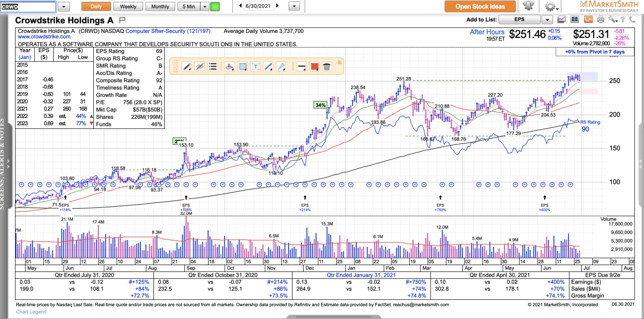Click the MarketSmith logo
This screenshot has width=644, height=319.
click(609, 6)
